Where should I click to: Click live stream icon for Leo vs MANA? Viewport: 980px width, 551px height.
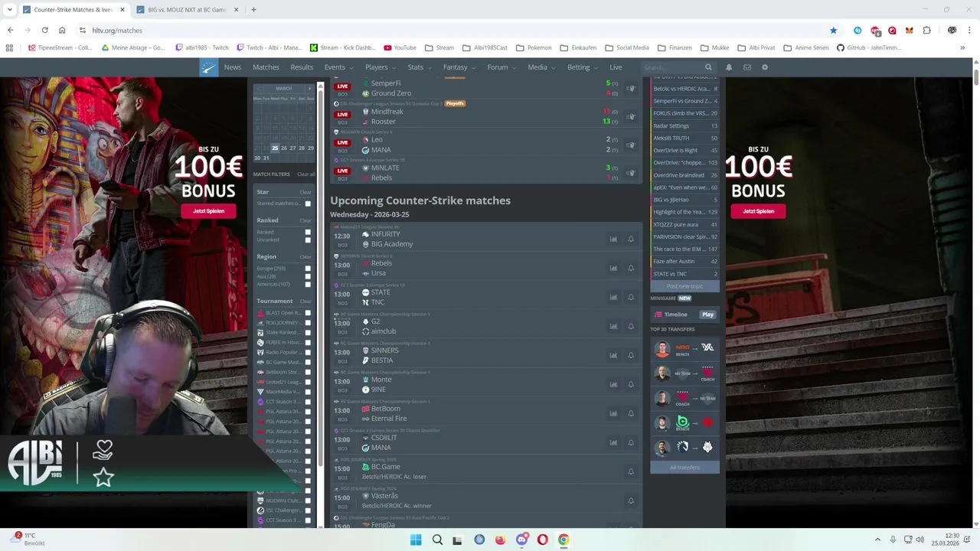pyautogui.click(x=631, y=145)
